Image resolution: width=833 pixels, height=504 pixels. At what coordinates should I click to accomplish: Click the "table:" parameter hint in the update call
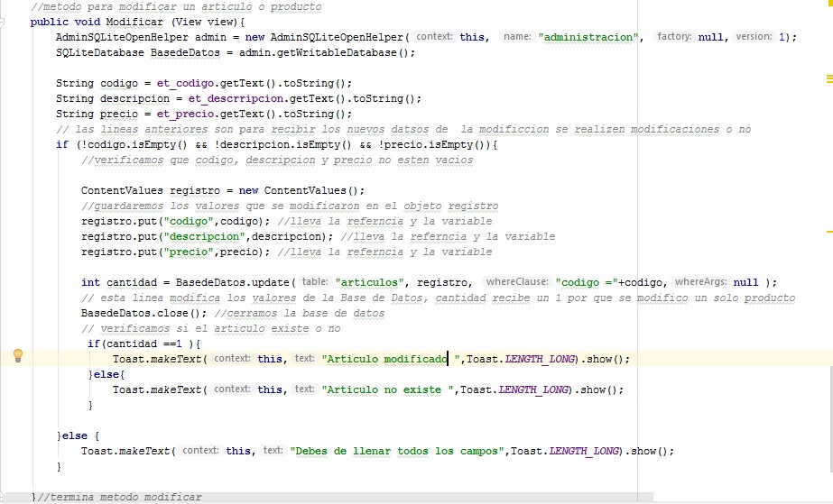pos(315,282)
